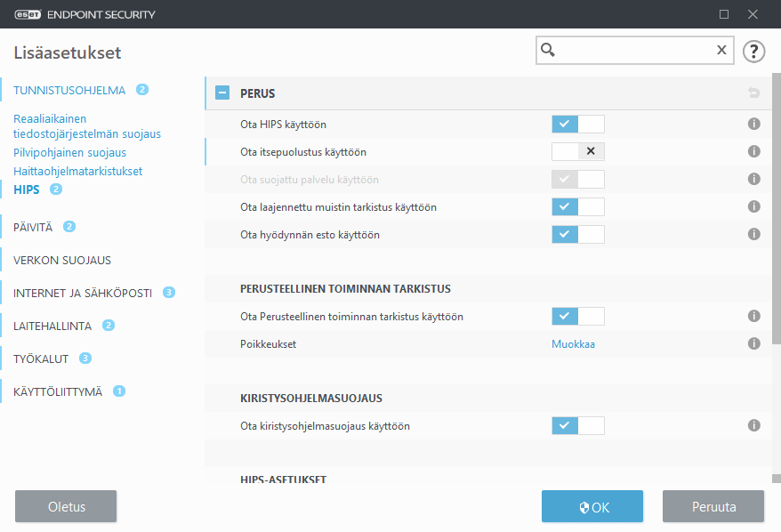Image resolution: width=781 pixels, height=532 pixels.
Task: Click badge 1 next to KÄYTTÖLIITTYMÄ
Action: 119,391
